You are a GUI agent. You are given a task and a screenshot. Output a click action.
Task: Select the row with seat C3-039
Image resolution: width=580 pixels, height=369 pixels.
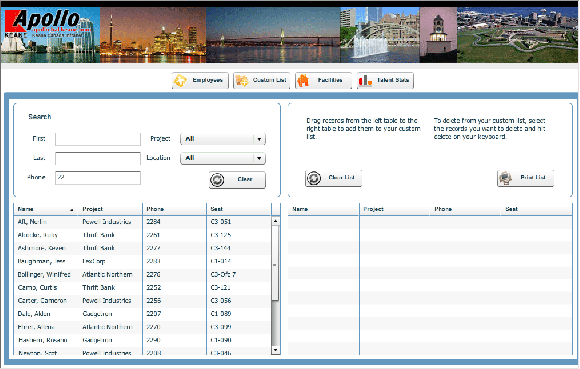[x=142, y=327]
